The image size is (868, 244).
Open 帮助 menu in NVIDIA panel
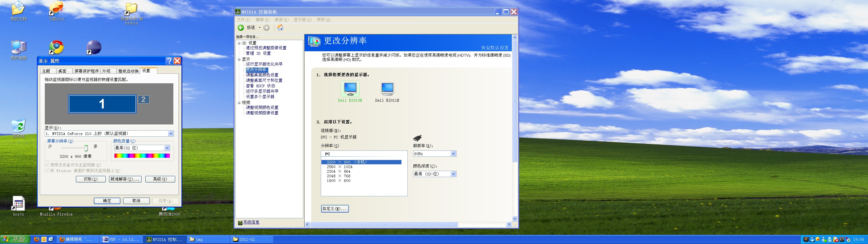coord(324,20)
